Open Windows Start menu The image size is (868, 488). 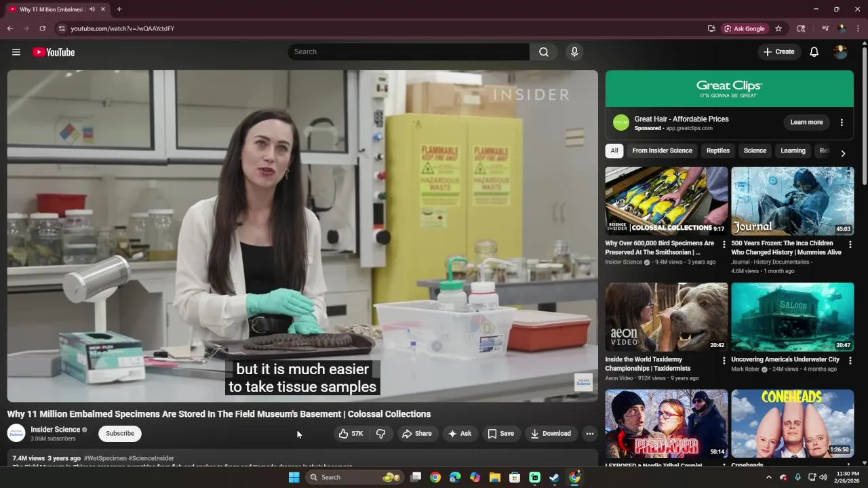point(294,477)
